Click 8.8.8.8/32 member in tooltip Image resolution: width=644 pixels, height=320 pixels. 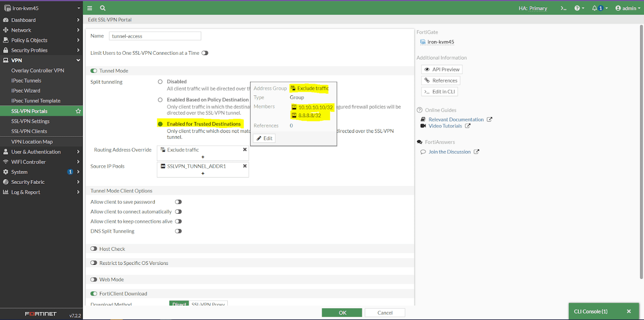(x=306, y=115)
